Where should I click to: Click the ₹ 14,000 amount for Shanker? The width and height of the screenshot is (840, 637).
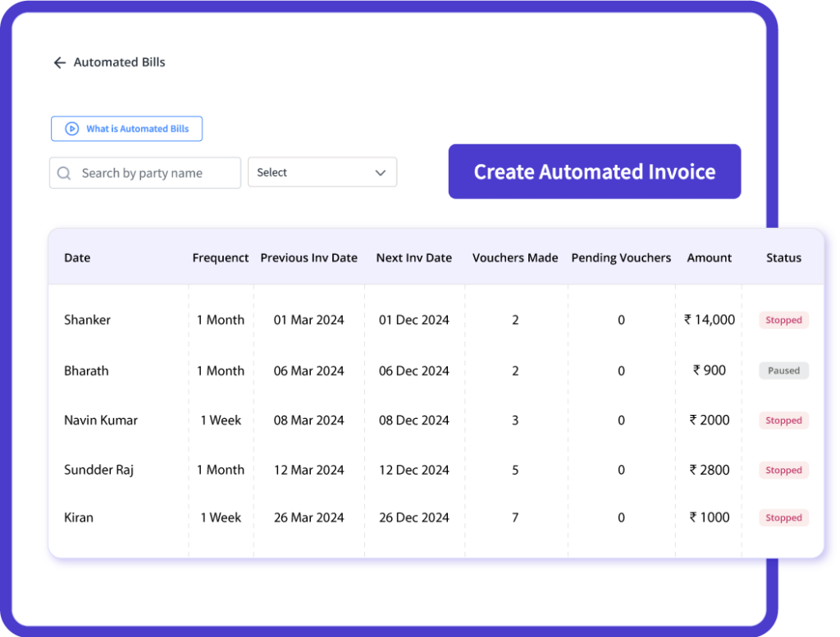pos(710,320)
